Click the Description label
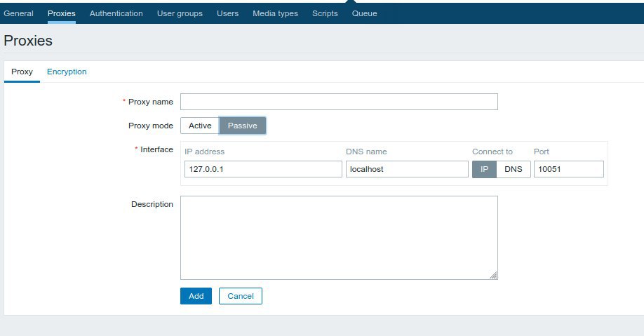This screenshot has width=644, height=336. pos(152,204)
